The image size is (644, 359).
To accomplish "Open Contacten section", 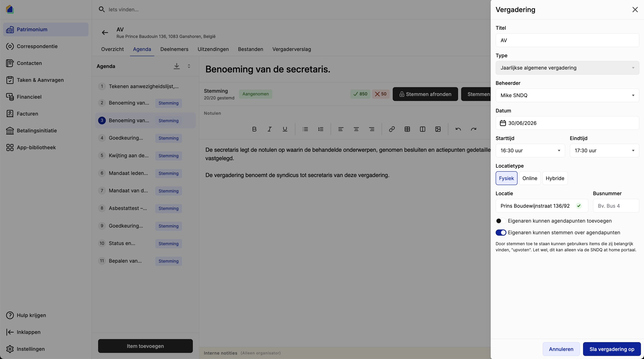I will point(46,63).
